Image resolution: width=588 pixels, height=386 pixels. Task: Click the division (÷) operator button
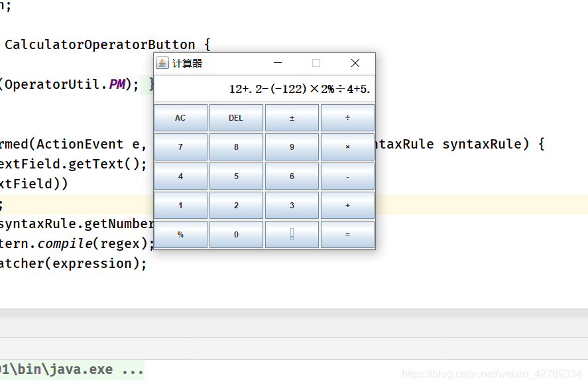[347, 118]
